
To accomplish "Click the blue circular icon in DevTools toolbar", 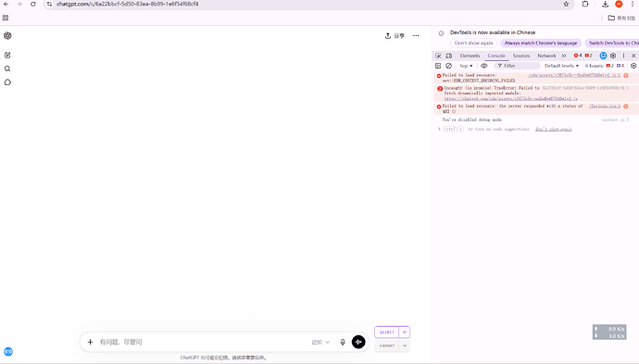I will pyautogui.click(x=603, y=56).
